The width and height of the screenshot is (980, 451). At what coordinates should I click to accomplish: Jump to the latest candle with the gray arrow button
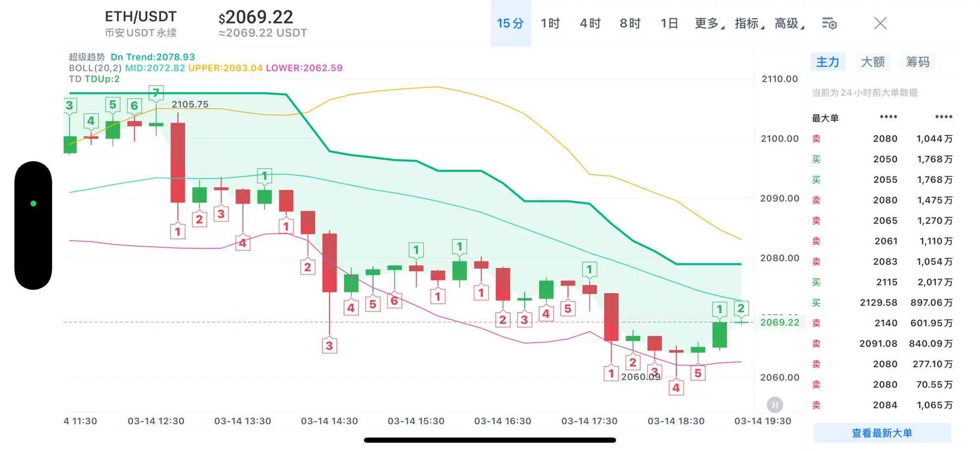(775, 405)
